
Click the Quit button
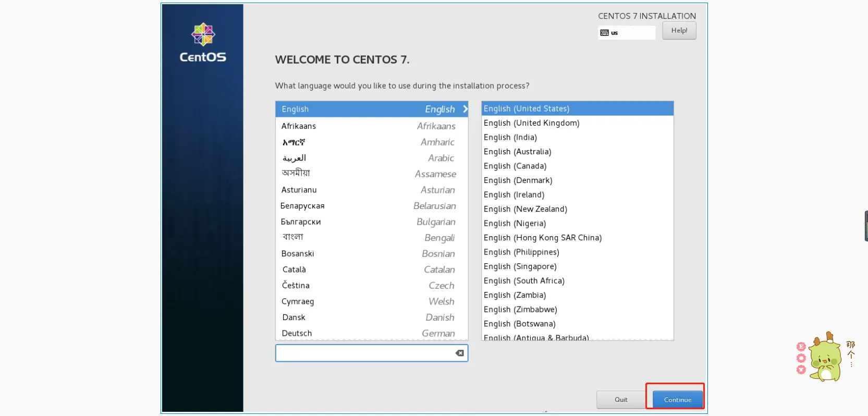[621, 400]
